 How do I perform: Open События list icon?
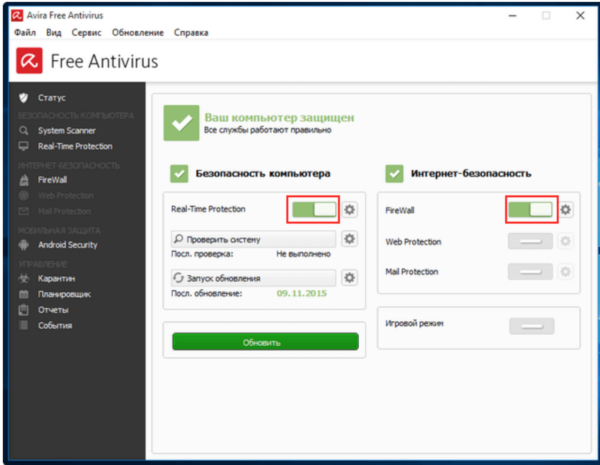(24, 325)
